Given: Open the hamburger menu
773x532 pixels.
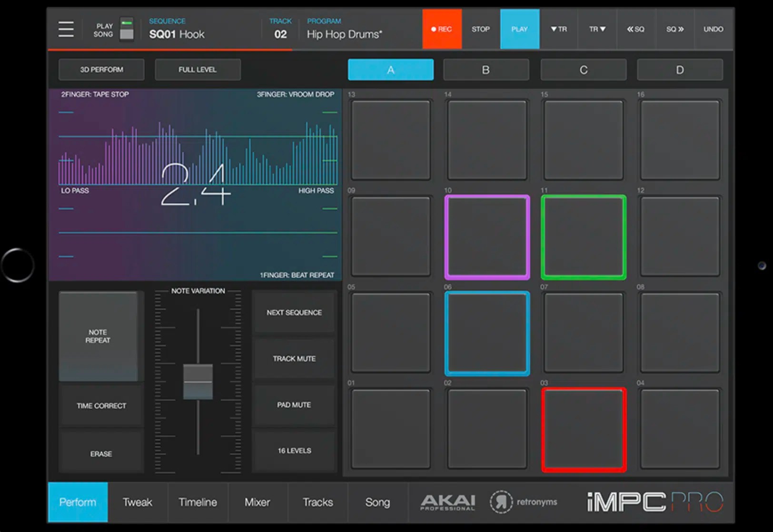Looking at the screenshot, I should [x=66, y=29].
